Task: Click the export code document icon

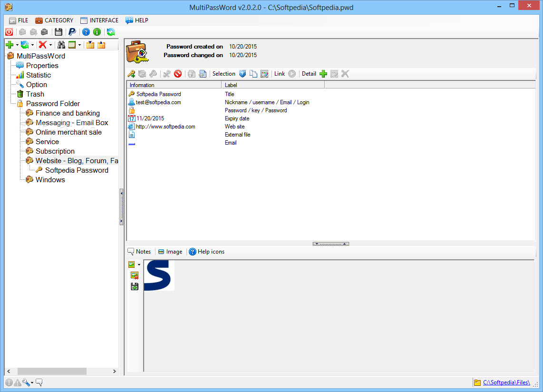Action: [203, 74]
